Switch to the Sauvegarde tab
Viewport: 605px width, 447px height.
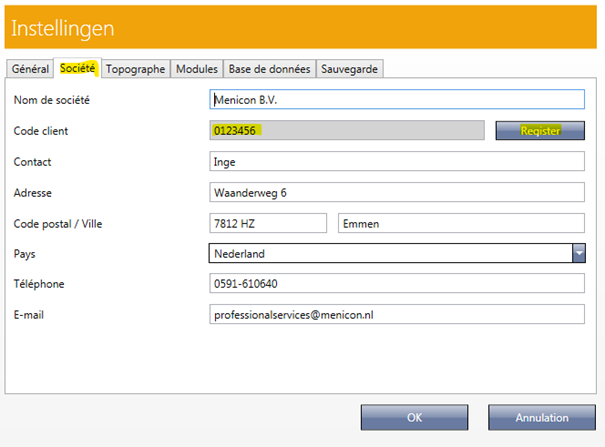tap(350, 69)
